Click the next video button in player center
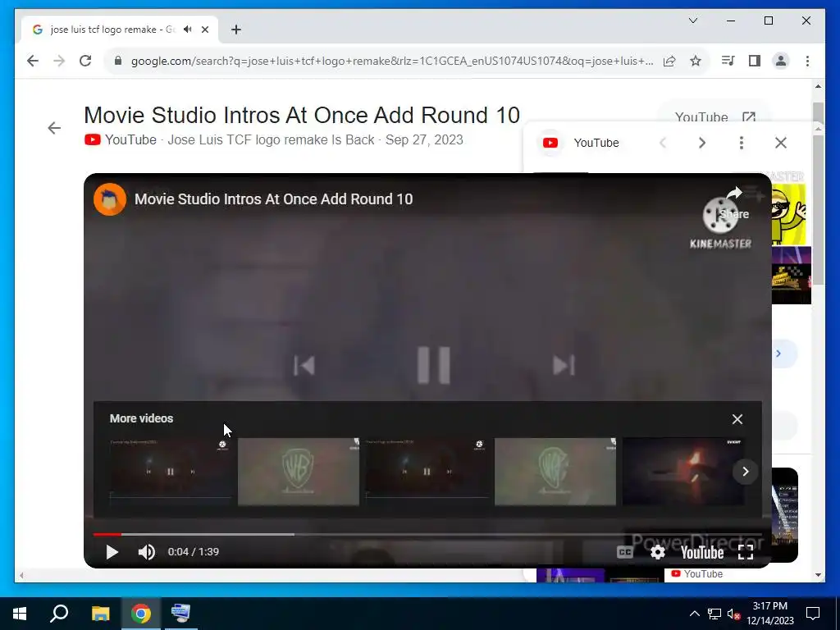The image size is (840, 630). pyautogui.click(x=564, y=366)
